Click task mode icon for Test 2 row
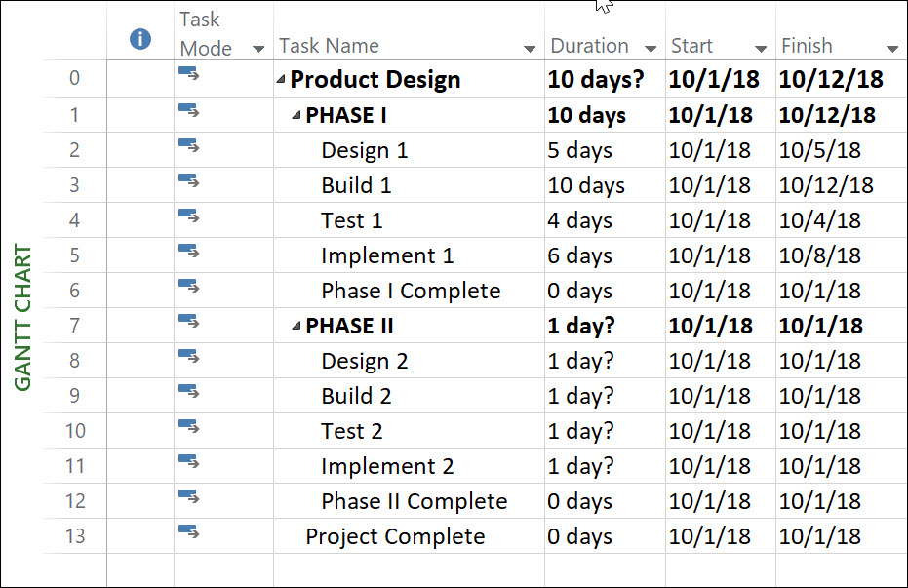Image resolution: width=908 pixels, height=588 pixels. click(189, 426)
